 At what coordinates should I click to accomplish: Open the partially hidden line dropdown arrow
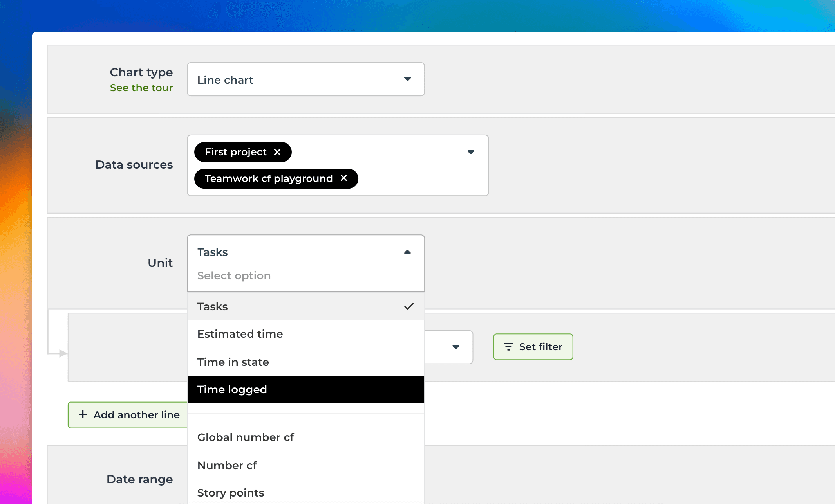[x=455, y=347]
